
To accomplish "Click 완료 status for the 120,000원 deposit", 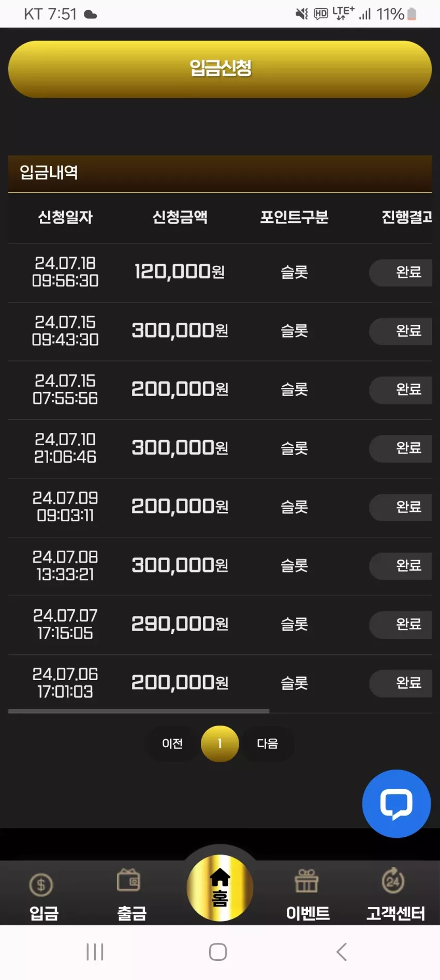I will click(401, 273).
